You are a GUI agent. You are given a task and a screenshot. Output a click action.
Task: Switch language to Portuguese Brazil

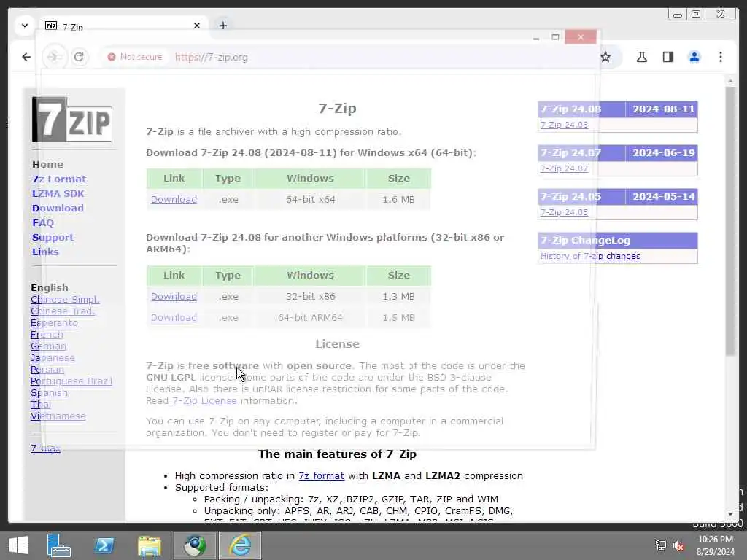[x=71, y=381]
